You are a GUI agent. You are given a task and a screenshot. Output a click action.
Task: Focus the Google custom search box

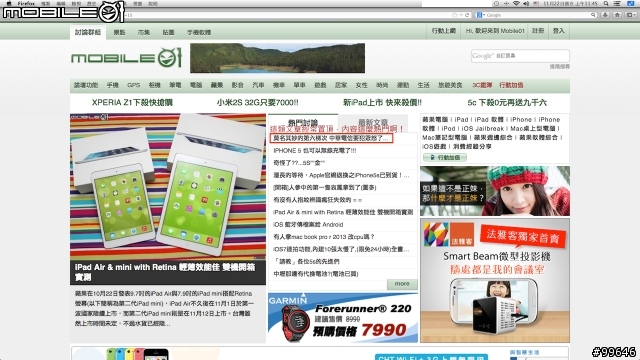tap(520, 56)
